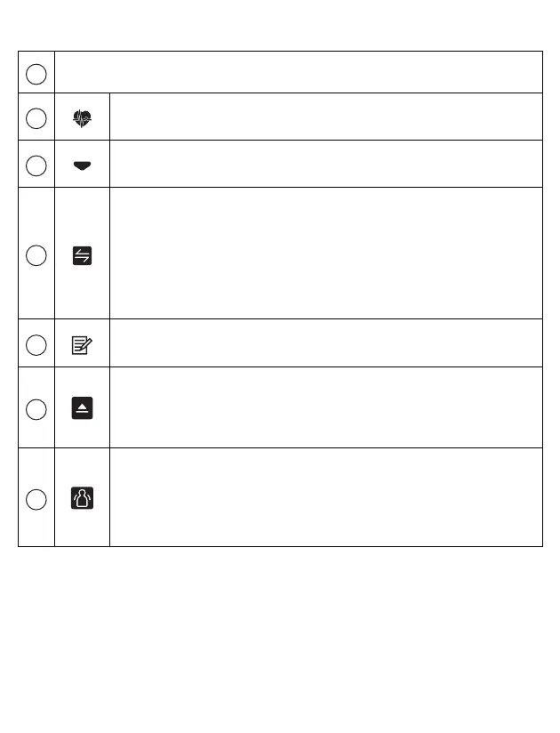Click the blank cell right of the eject icon

[x=325, y=407]
